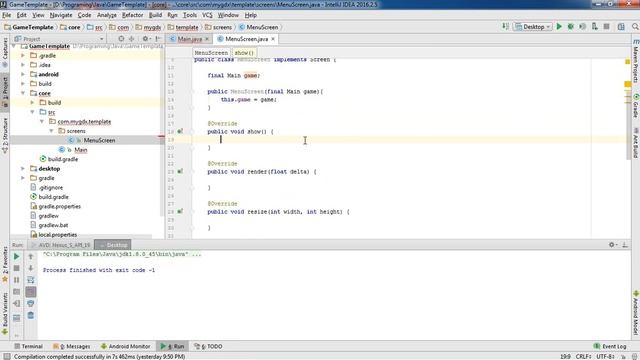Click Hide icon in Project panel header
The height and width of the screenshot is (360, 640).
point(158,39)
